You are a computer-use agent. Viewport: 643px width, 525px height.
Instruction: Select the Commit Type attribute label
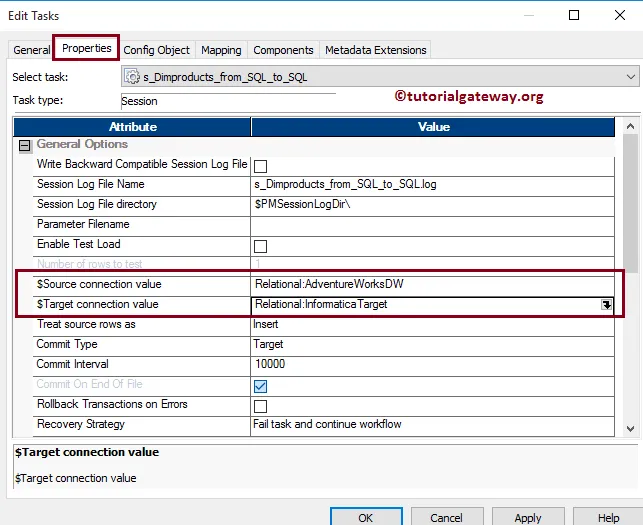pos(67,345)
